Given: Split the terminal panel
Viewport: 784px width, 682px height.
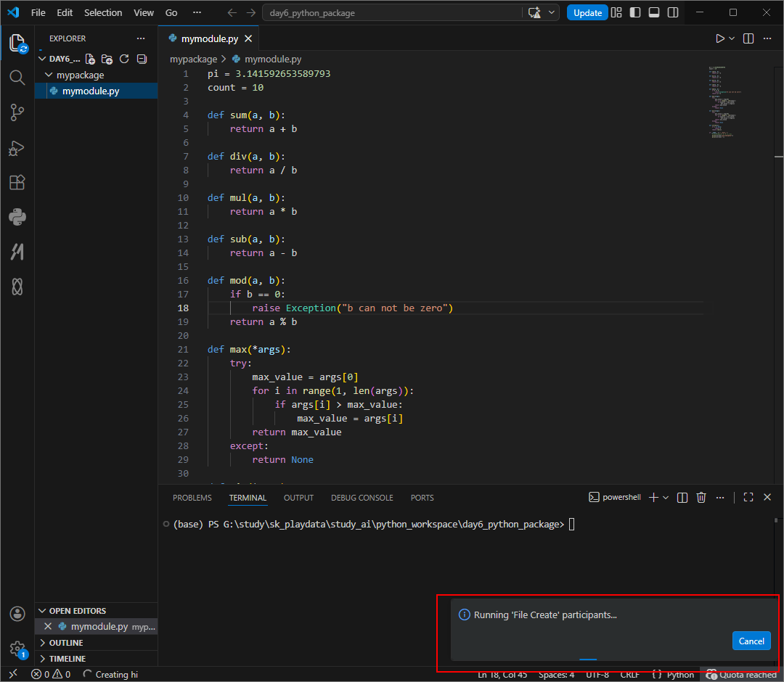Looking at the screenshot, I should [682, 498].
